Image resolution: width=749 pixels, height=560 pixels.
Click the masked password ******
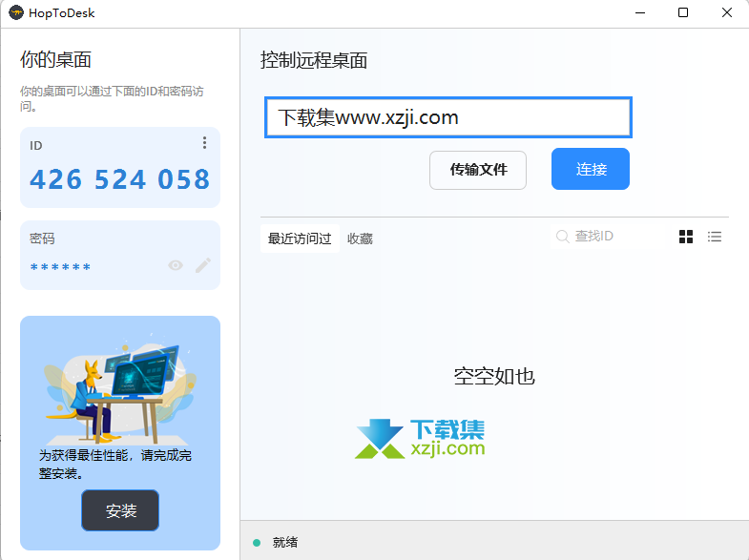(60, 267)
